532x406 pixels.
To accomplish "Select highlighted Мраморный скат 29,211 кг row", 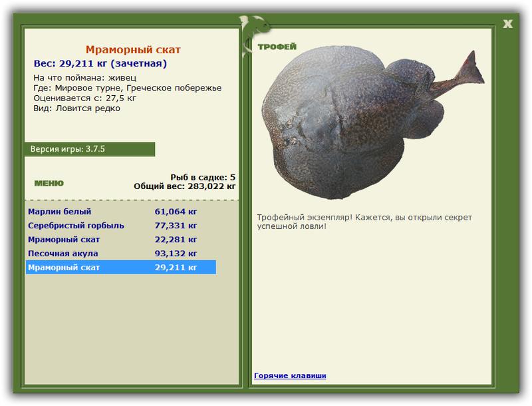I will coord(121,267).
